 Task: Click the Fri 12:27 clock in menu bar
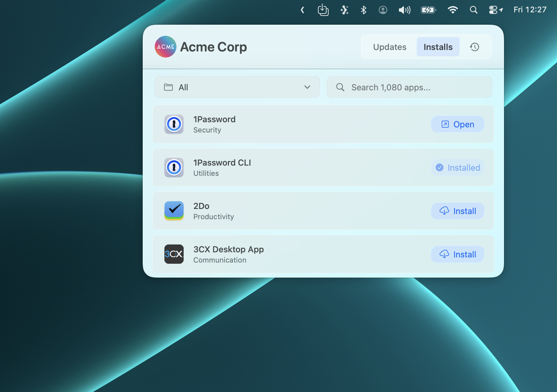tap(530, 10)
